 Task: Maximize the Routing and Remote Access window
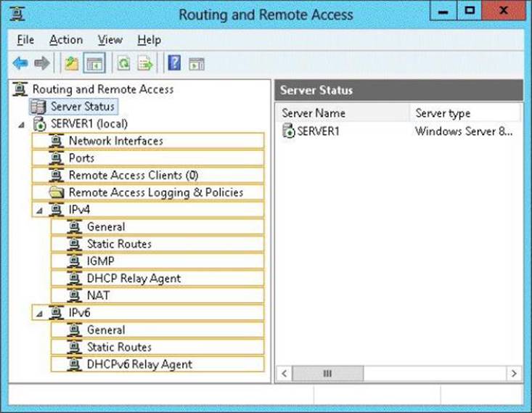point(470,11)
